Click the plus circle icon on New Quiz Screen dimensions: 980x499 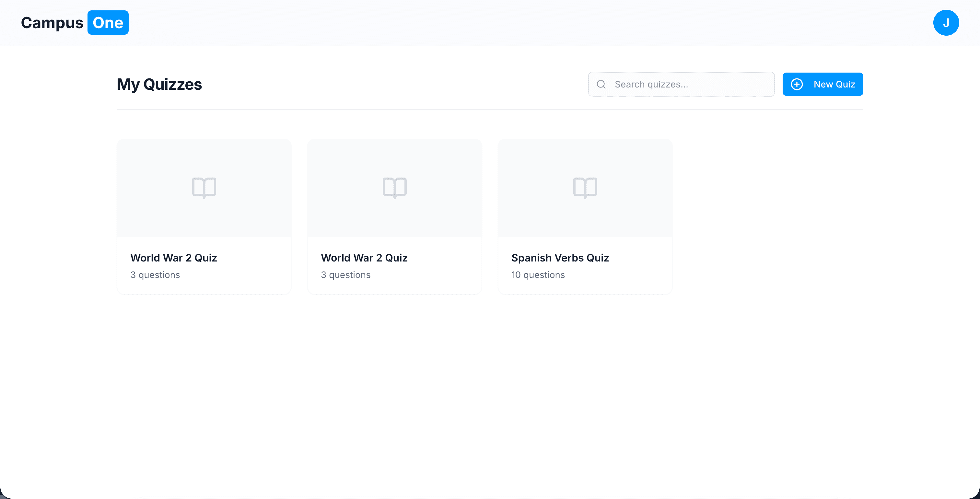click(x=797, y=84)
